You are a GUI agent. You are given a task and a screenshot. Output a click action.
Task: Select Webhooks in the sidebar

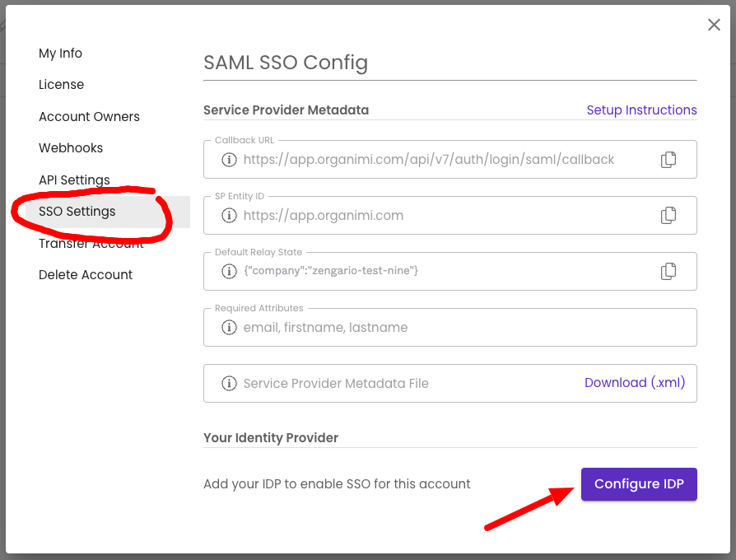click(71, 148)
